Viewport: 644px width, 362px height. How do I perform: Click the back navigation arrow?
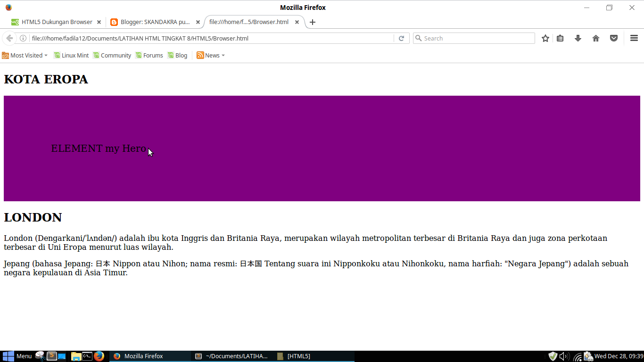pos(9,38)
